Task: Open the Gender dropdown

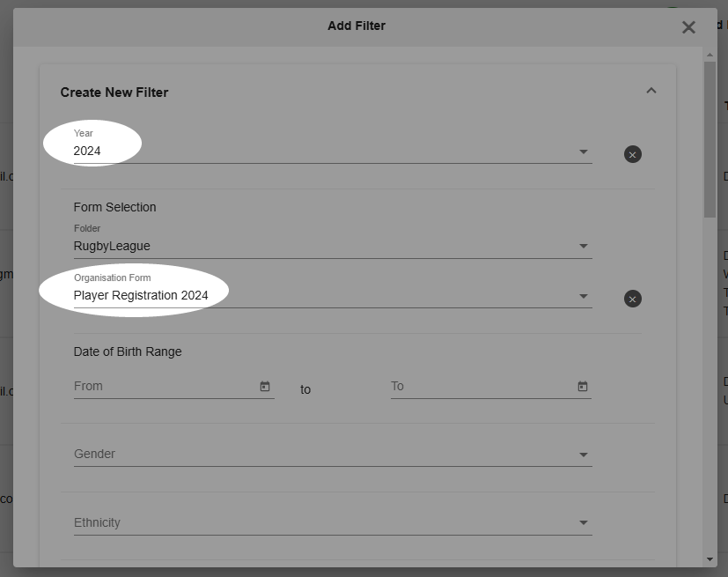Action: (x=333, y=454)
